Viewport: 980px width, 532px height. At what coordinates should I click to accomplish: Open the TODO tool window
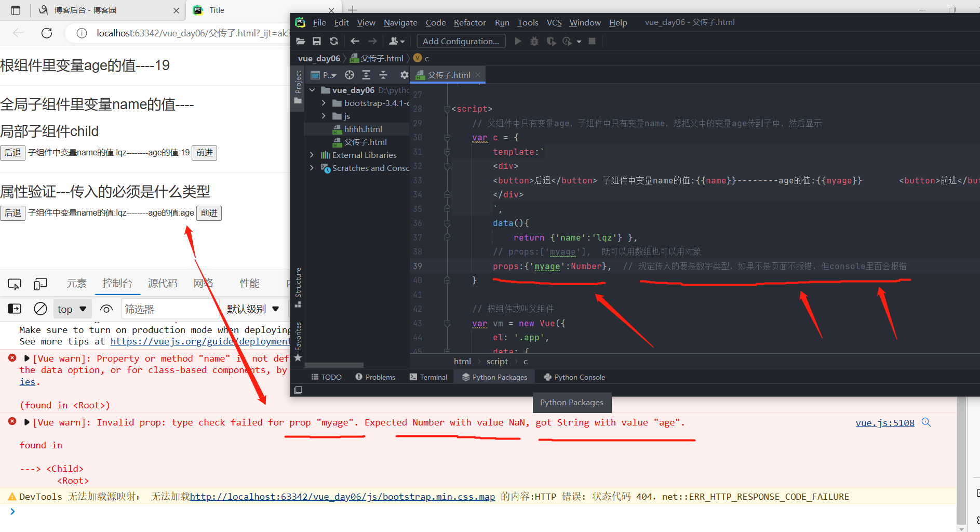point(326,377)
